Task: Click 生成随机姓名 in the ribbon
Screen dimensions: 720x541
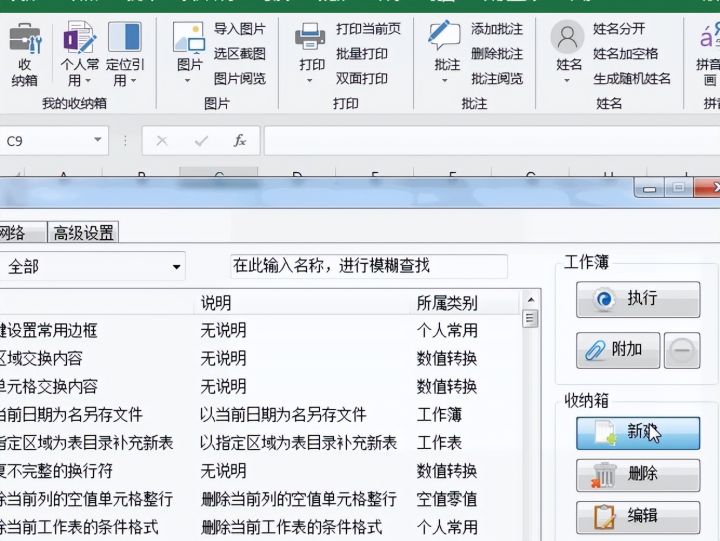Action: click(x=632, y=79)
